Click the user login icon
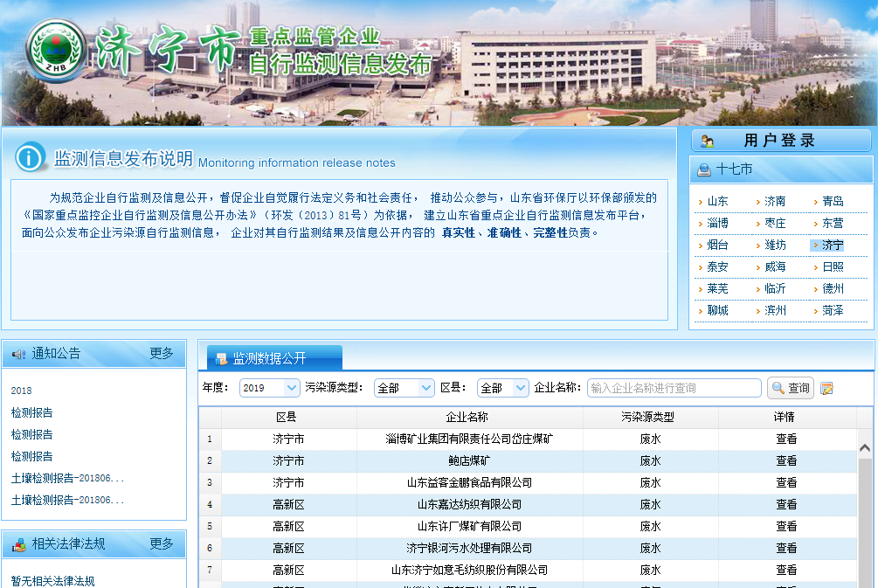Screen dimensions: 878x588 [x=707, y=141]
